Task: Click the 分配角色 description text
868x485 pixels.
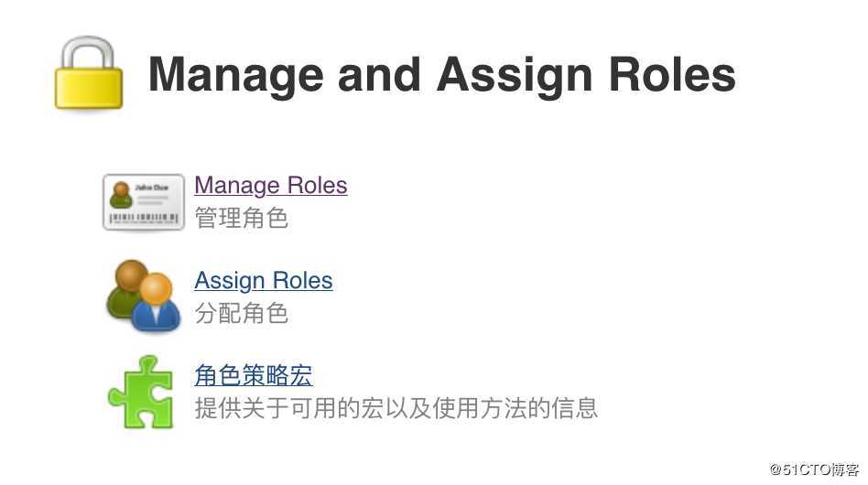Action: pos(242,313)
